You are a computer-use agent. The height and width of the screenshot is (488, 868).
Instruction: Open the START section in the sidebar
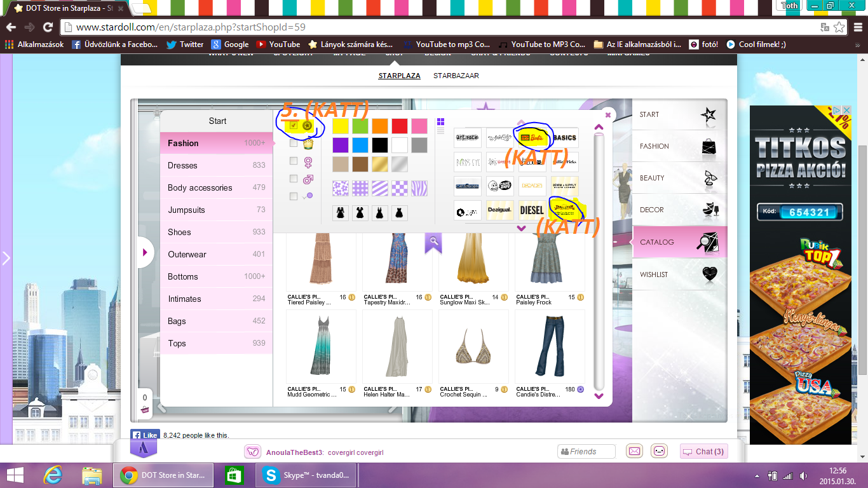pos(679,115)
